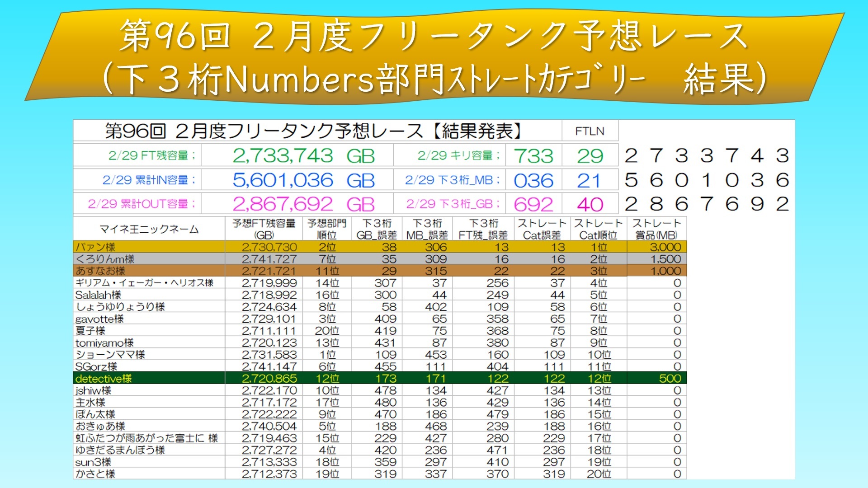
Task: Click the 2,733,743 GB remaining capacity value
Action: (303, 156)
